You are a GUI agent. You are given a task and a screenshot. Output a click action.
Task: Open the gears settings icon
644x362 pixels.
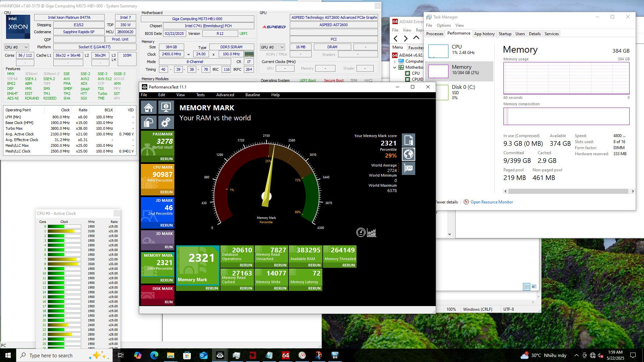tap(166, 123)
